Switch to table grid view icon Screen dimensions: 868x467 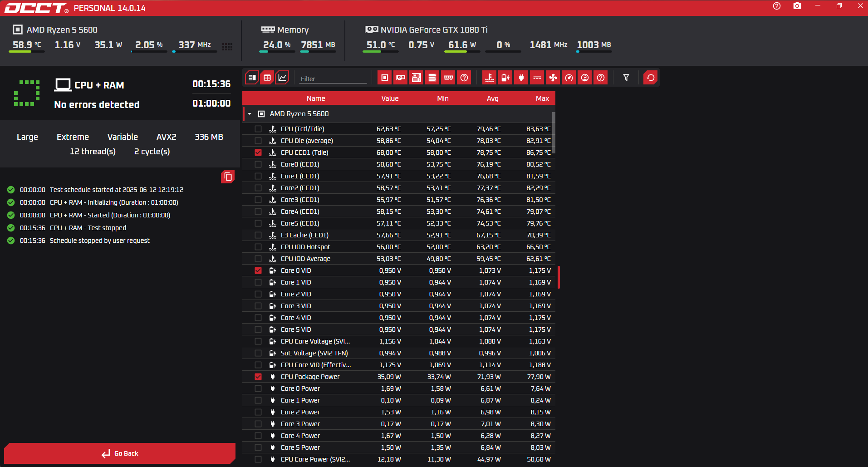pyautogui.click(x=267, y=78)
